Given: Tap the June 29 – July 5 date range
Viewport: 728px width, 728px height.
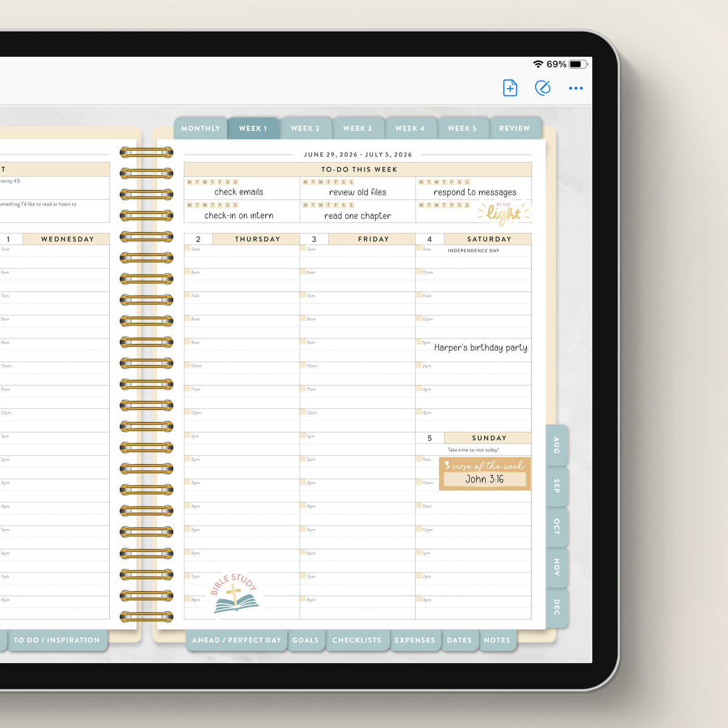Looking at the screenshot, I should (x=358, y=155).
